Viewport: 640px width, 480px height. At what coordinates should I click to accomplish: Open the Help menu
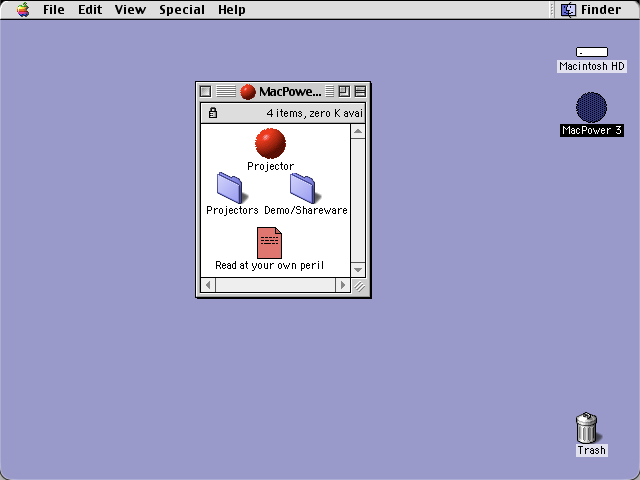point(231,9)
